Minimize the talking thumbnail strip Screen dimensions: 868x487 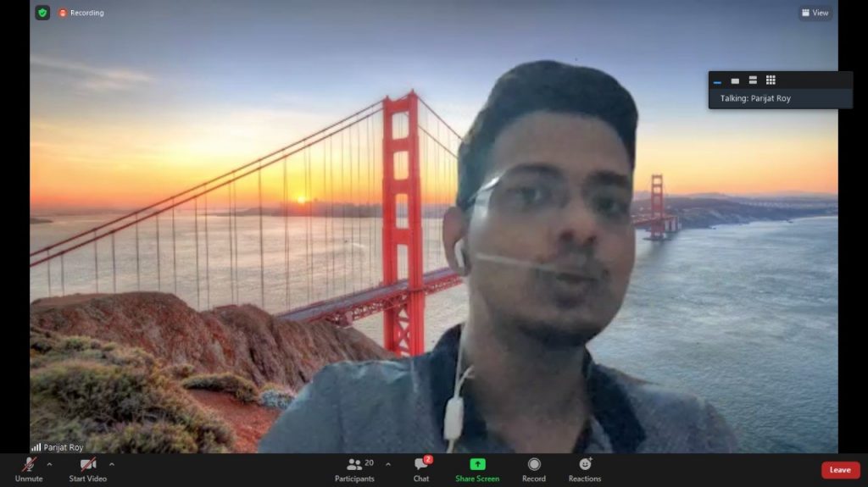717,80
